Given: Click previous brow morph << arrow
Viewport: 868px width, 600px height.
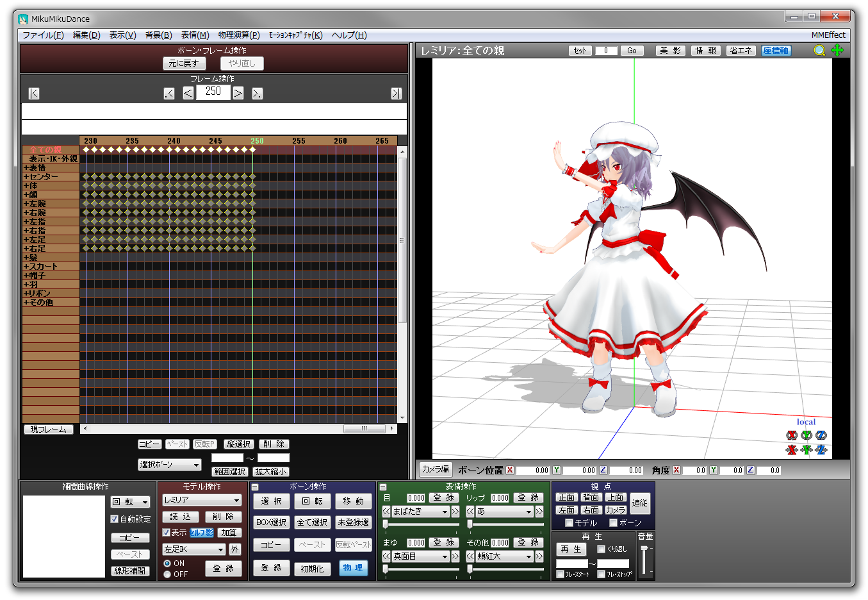Looking at the screenshot, I should [x=386, y=556].
